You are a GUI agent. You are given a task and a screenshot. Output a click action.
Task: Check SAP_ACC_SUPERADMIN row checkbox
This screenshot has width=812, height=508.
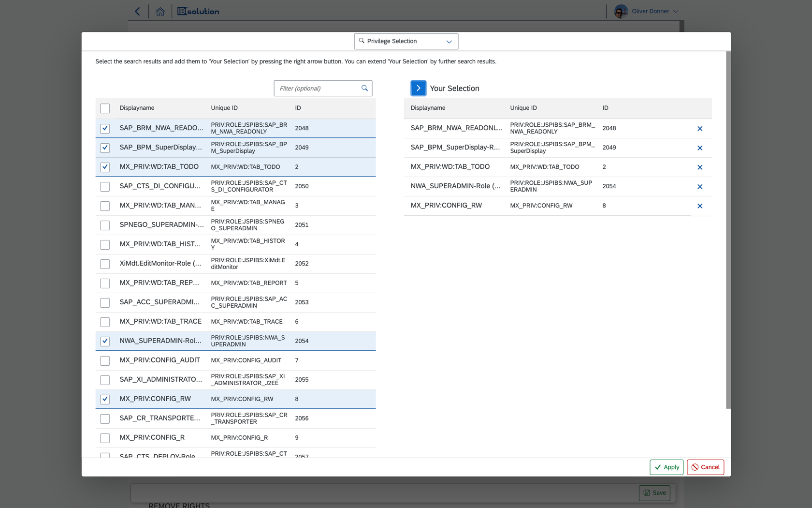(x=105, y=302)
